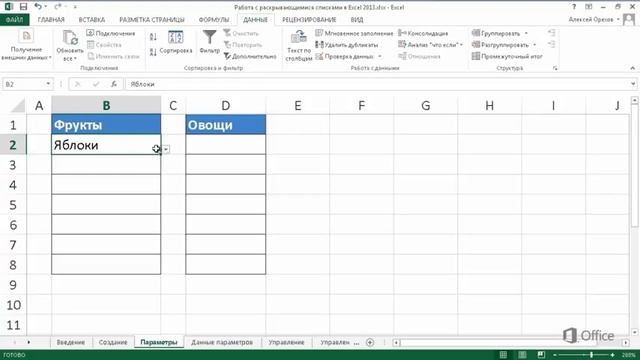Click the Redo arrow in the title bar
The height and width of the screenshot is (360, 640).
coord(58,7)
